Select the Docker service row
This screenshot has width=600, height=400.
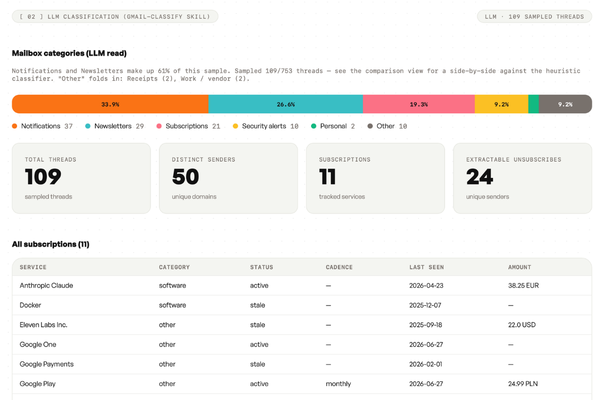coord(302,305)
